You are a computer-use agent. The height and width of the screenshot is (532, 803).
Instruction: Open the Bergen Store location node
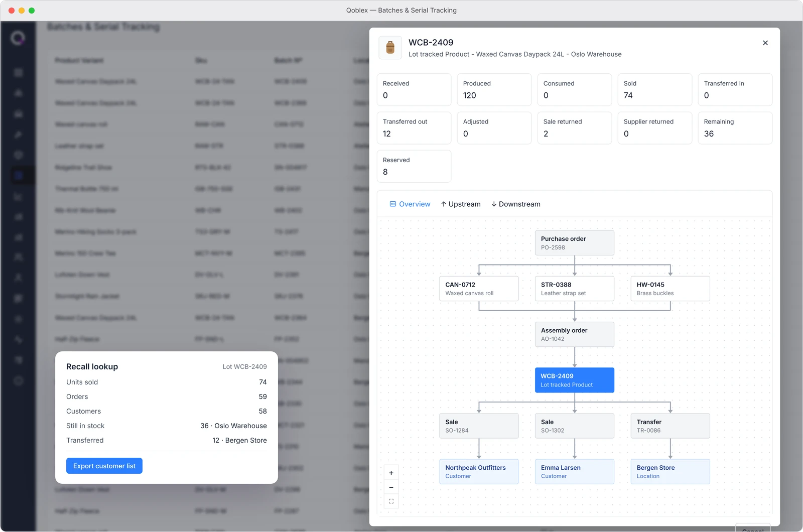671,472
